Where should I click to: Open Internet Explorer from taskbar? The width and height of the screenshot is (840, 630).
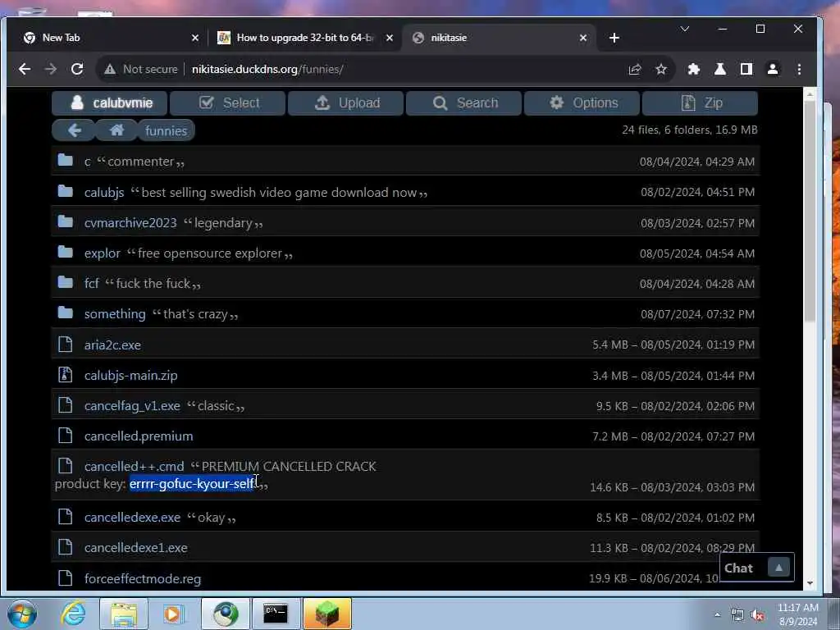73,614
